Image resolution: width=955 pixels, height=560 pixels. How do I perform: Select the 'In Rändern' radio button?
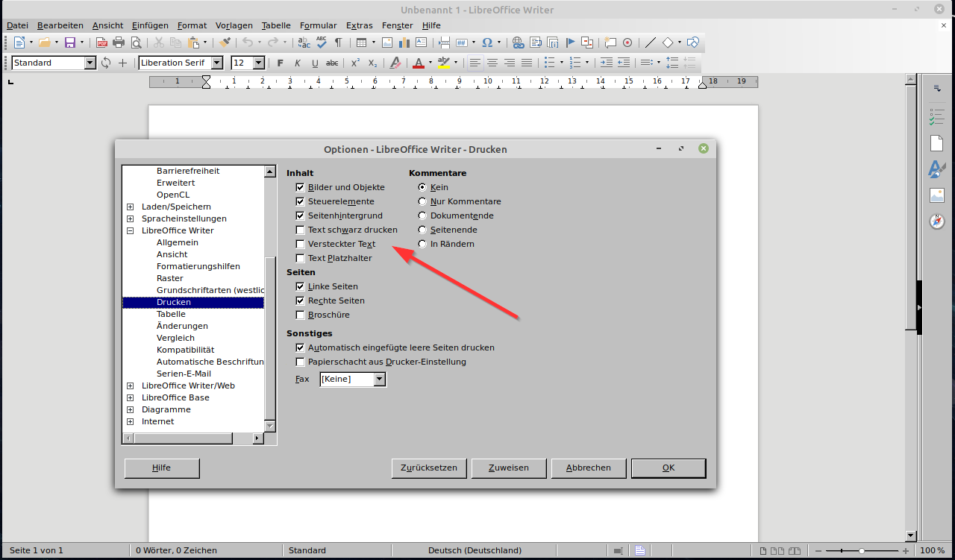[423, 244]
